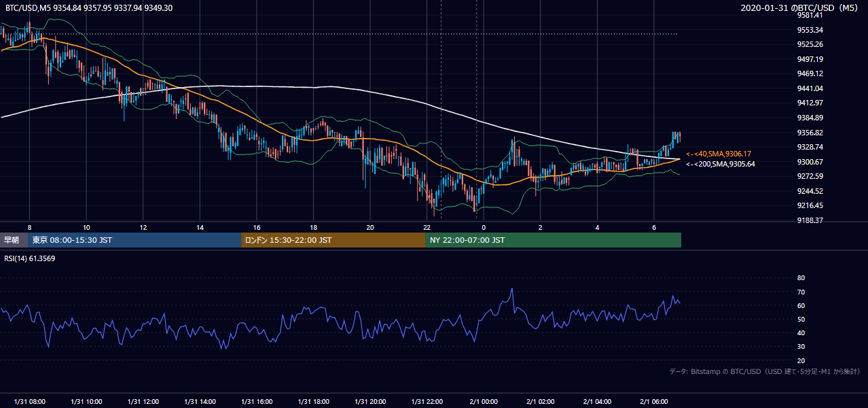
Task: Click the 1/31 12:00 timeline label
Action: tap(143, 402)
